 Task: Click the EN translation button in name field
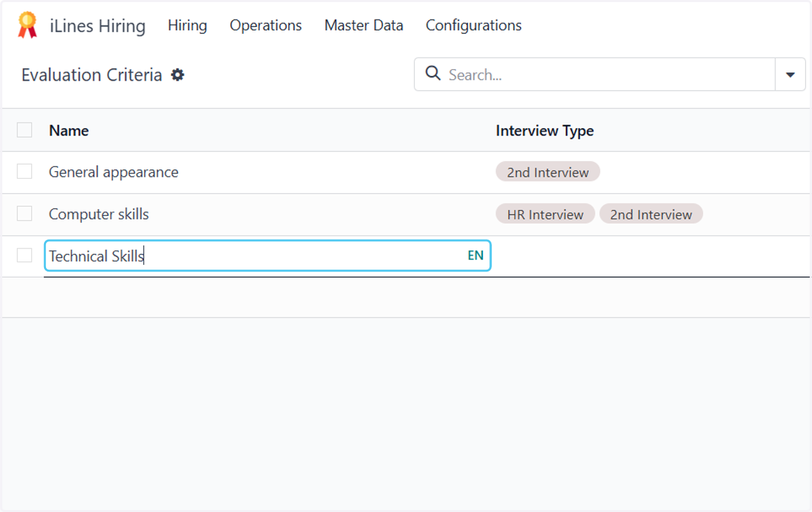click(x=476, y=256)
